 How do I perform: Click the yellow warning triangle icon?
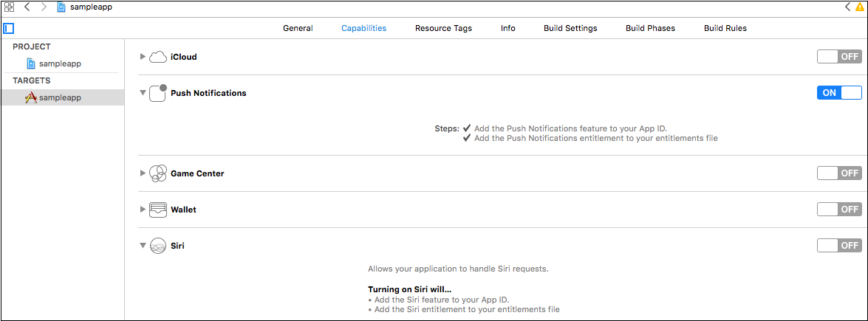(x=860, y=7)
